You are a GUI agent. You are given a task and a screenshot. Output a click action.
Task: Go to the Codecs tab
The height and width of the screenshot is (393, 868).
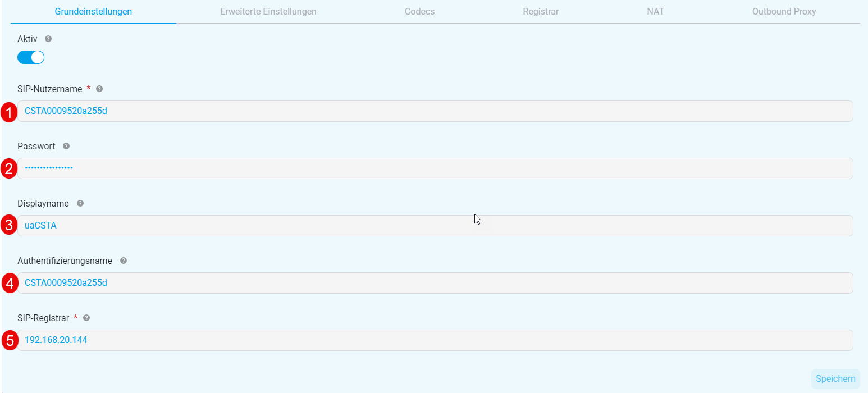tap(420, 11)
